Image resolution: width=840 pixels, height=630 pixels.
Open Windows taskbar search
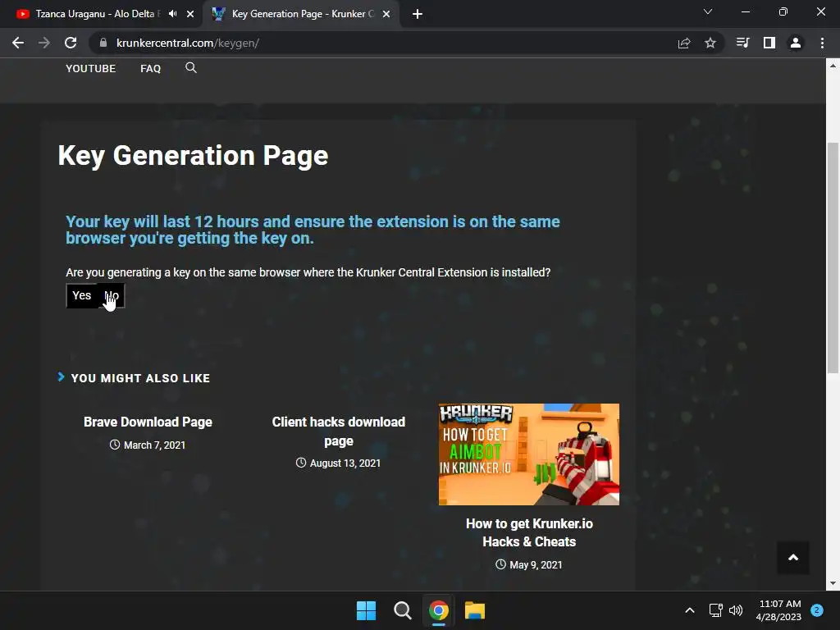[x=402, y=610]
